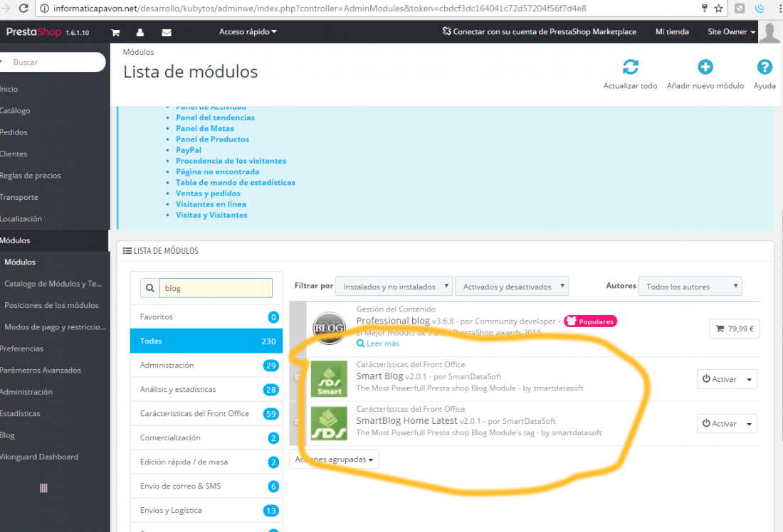Select the Comercialización category
The width and height of the screenshot is (783, 532).
pyautogui.click(x=206, y=437)
